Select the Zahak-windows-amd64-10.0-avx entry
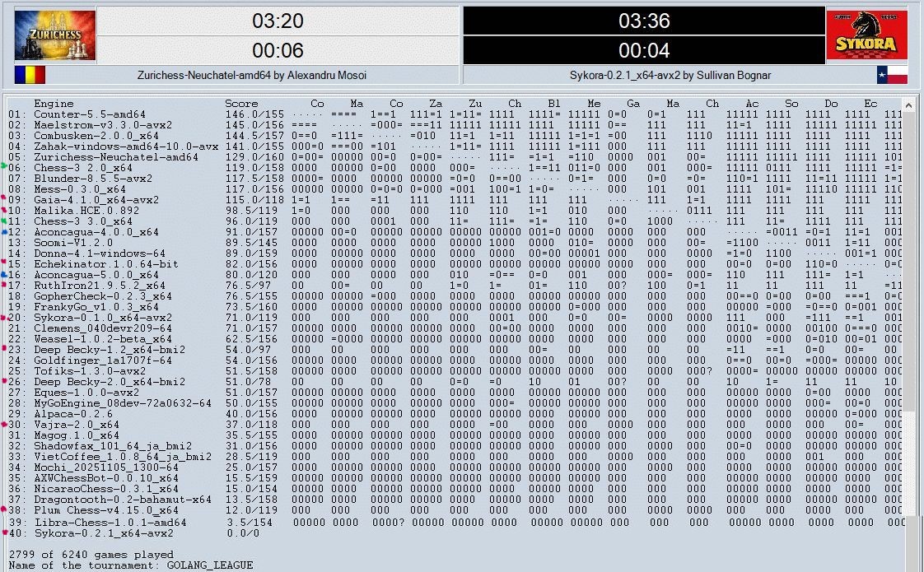924x572 pixels. [x=455, y=146]
